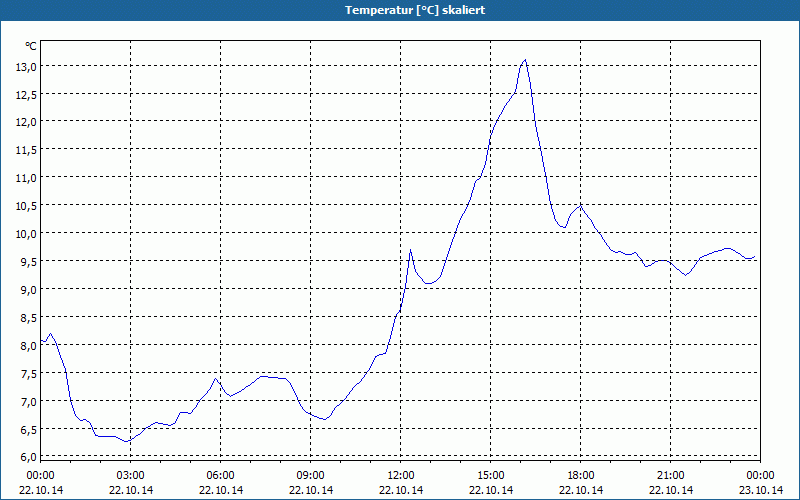The height and width of the screenshot is (500, 800).
Task: Pick the '15:00' time label
Action: pyautogui.click(x=491, y=476)
